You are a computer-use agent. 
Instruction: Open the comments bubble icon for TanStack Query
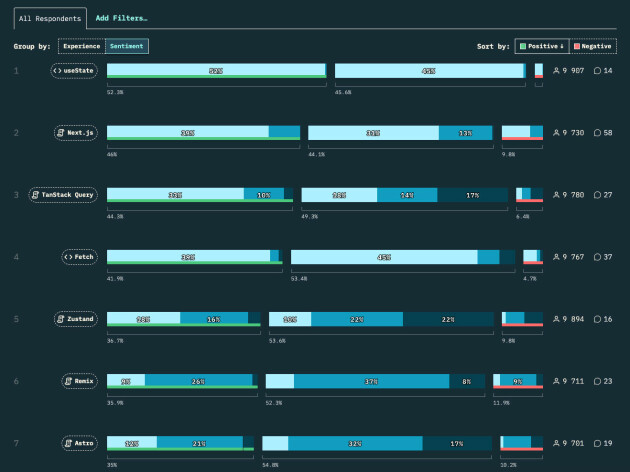(597, 195)
